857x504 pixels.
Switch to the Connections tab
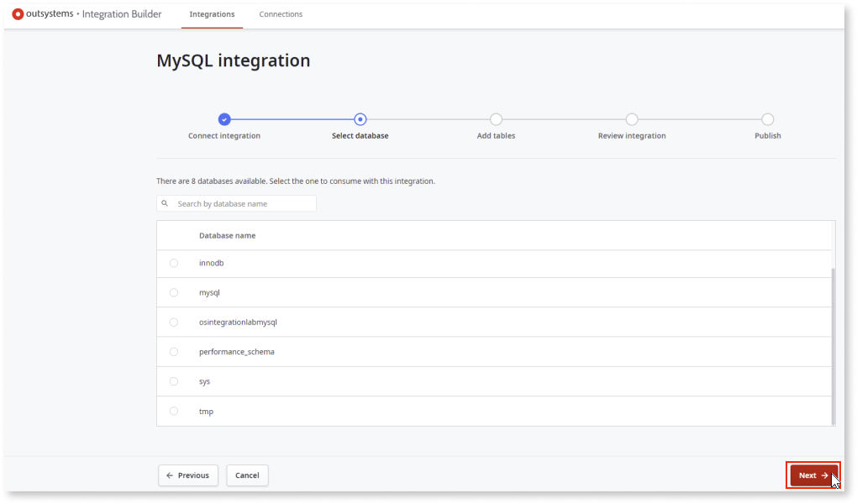pyautogui.click(x=280, y=13)
